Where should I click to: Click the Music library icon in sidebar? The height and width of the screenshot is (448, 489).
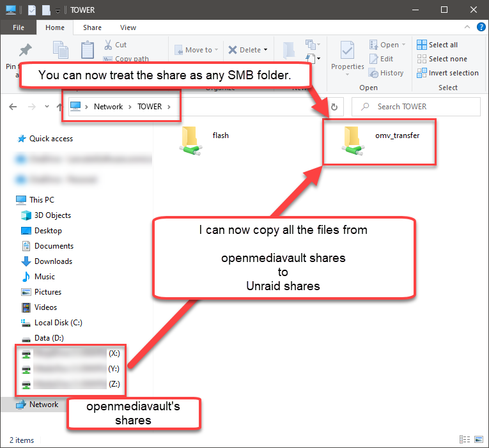[x=26, y=277]
